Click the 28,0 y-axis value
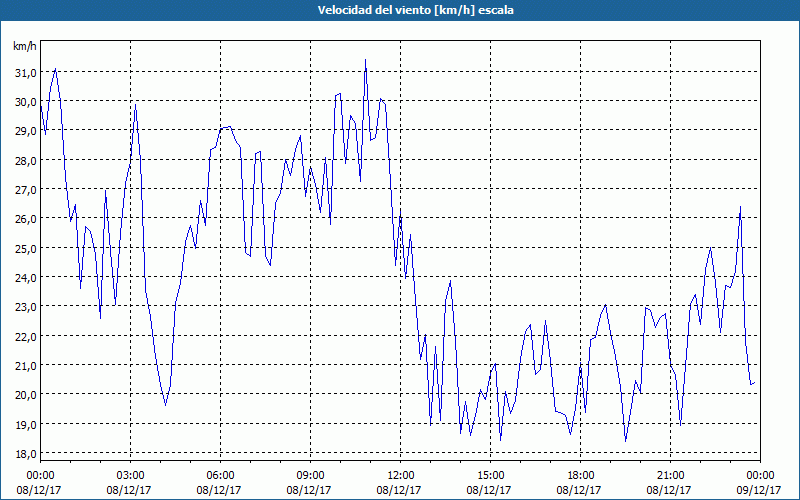This screenshot has height=500, width=800. pyautogui.click(x=26, y=161)
